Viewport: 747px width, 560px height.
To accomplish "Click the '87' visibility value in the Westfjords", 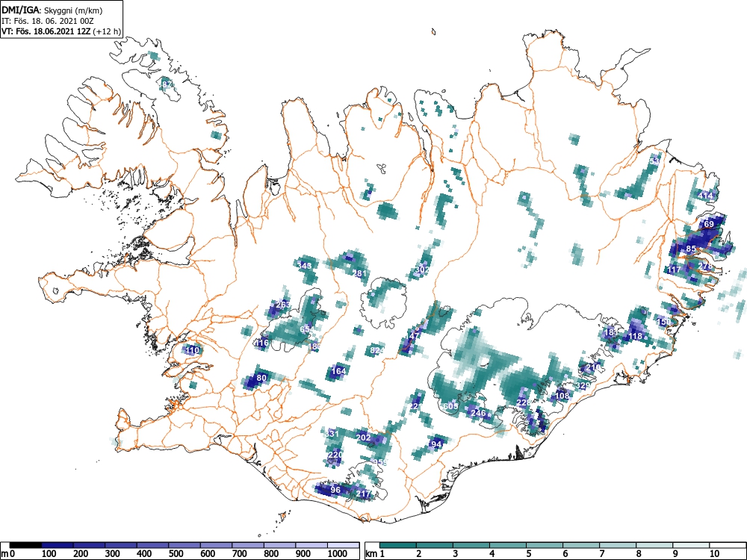I will point(167,84).
